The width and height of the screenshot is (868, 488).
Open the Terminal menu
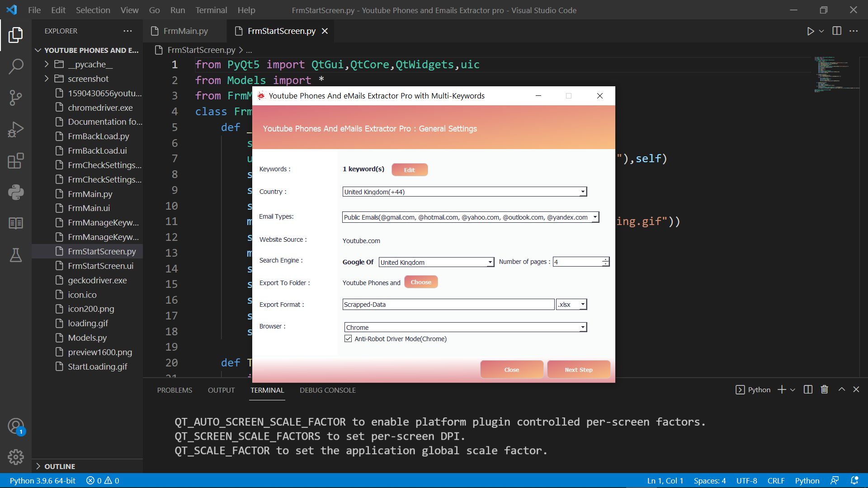[x=211, y=10]
